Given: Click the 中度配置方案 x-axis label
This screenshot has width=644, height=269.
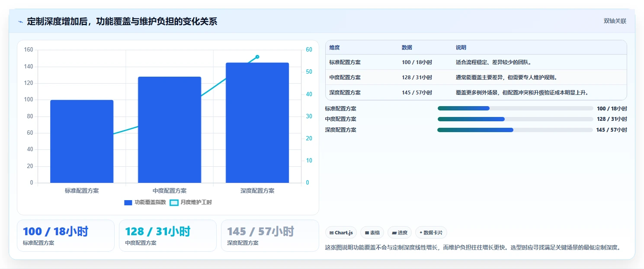Looking at the screenshot, I should 170,191.
